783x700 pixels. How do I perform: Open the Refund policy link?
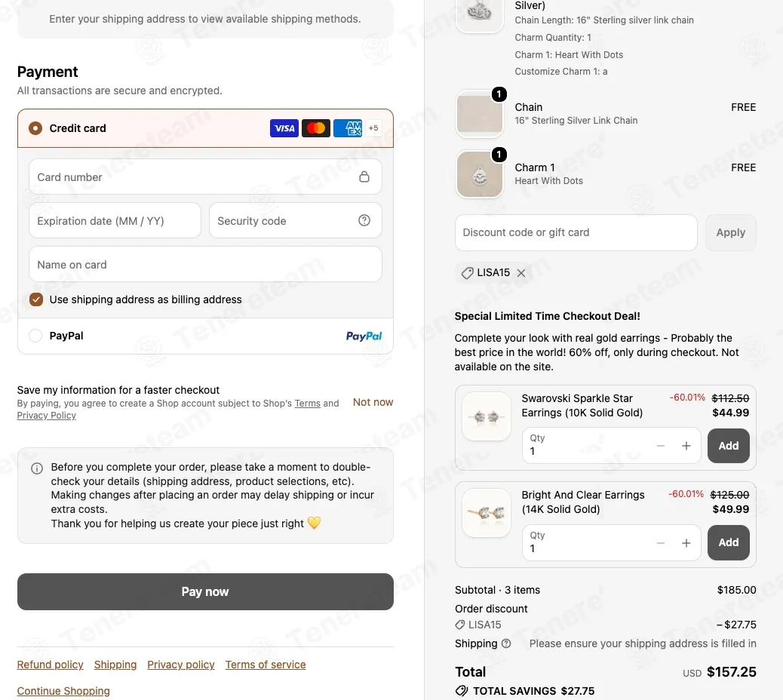[x=50, y=665]
